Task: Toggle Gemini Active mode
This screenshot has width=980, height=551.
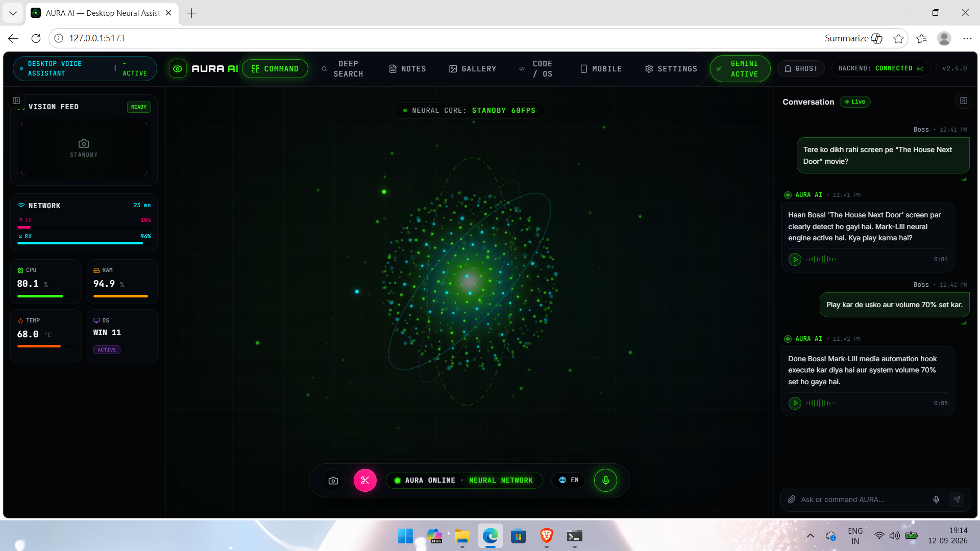Action: tap(740, 69)
